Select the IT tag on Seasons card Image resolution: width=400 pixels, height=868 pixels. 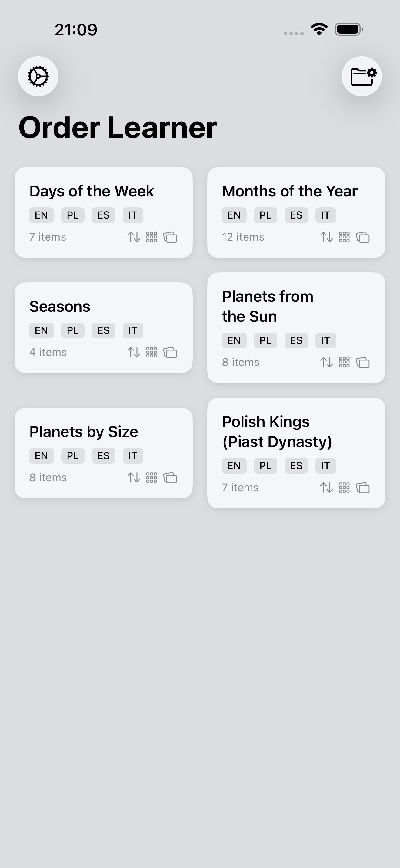tap(132, 330)
